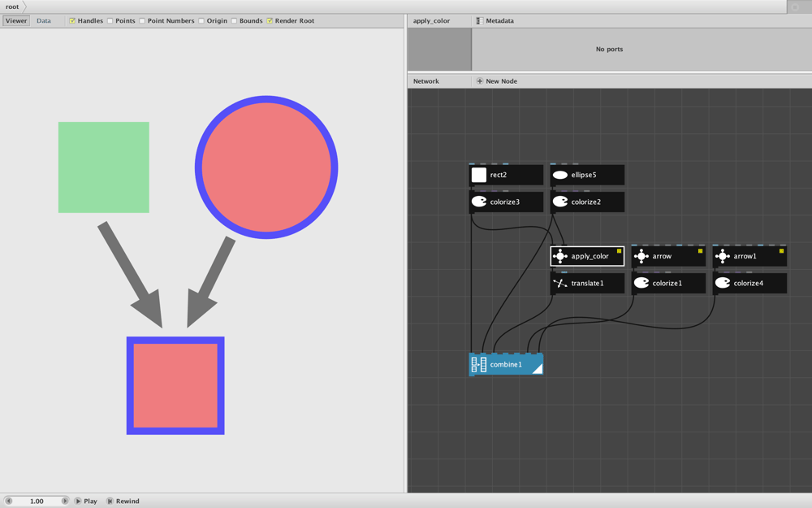
Task: Click the translate1 node icon
Action: [560, 283]
